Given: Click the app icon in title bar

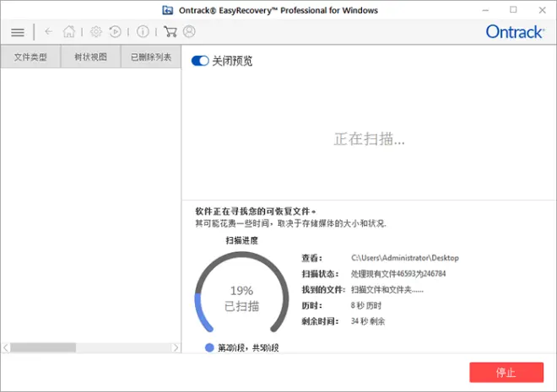Looking at the screenshot, I should 167,10.
